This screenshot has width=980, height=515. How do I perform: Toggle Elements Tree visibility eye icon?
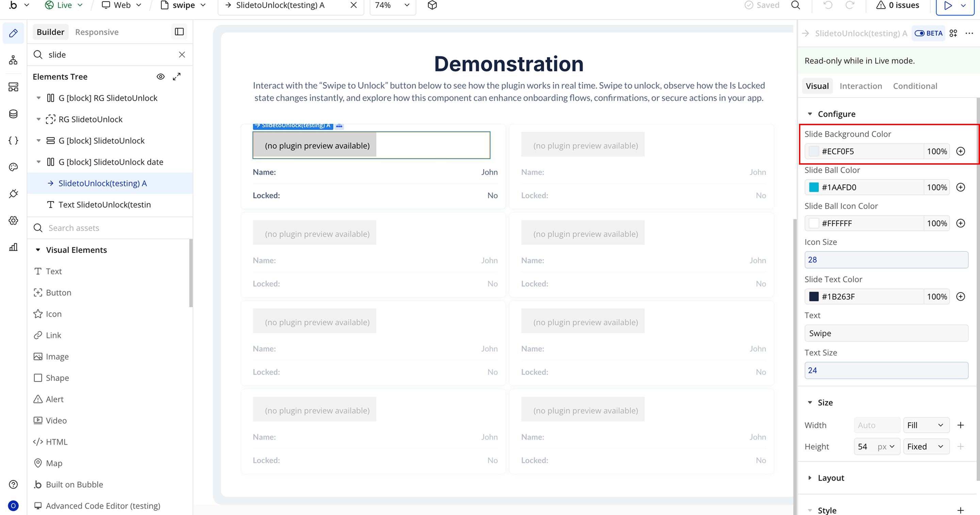(x=161, y=77)
